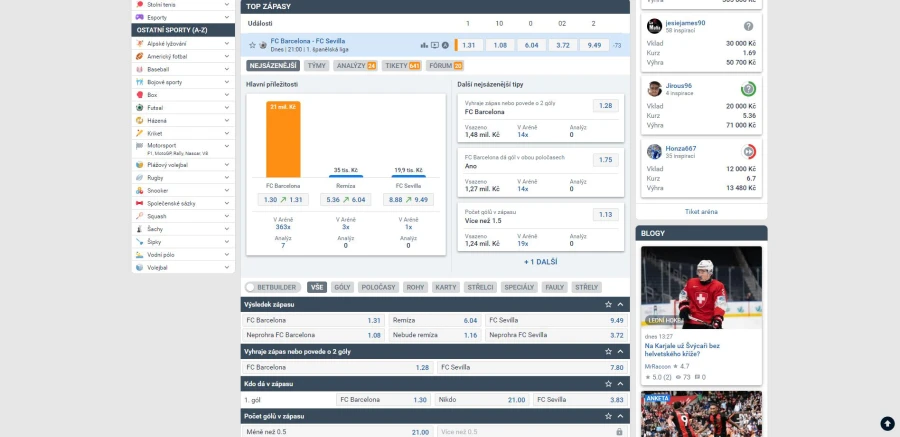Click the Rugby sport icon
This screenshot has width=900, height=437.
(x=139, y=178)
